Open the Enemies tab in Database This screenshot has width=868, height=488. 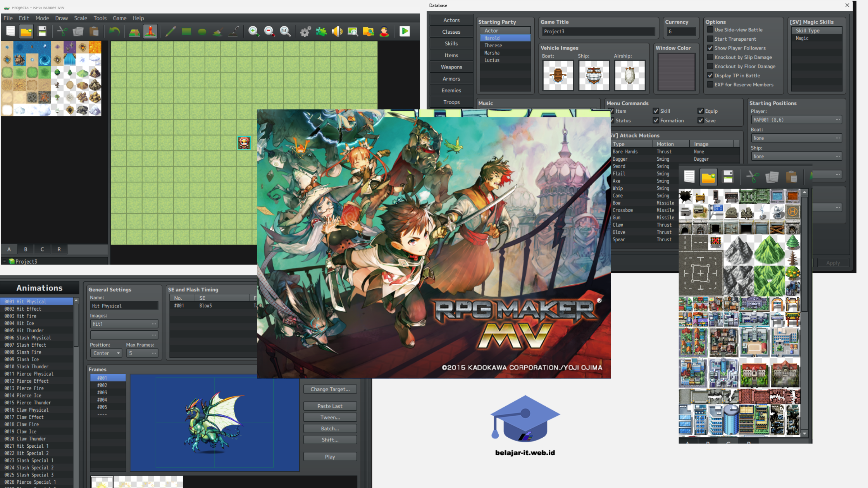pyautogui.click(x=451, y=90)
